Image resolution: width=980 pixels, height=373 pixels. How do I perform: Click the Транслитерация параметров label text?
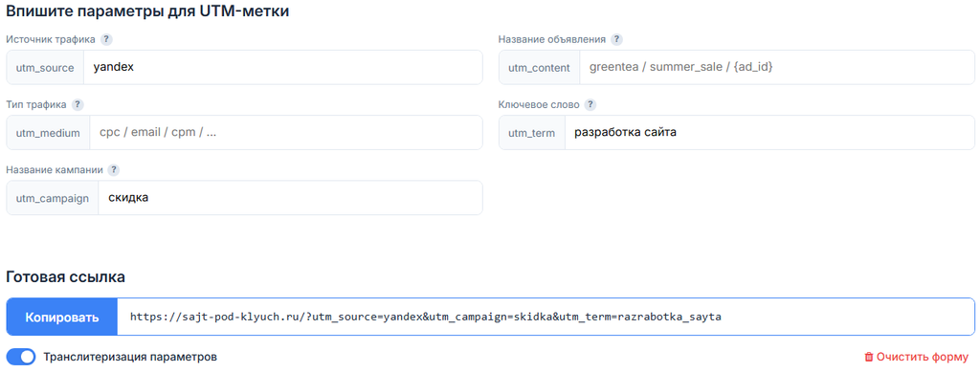130,358
